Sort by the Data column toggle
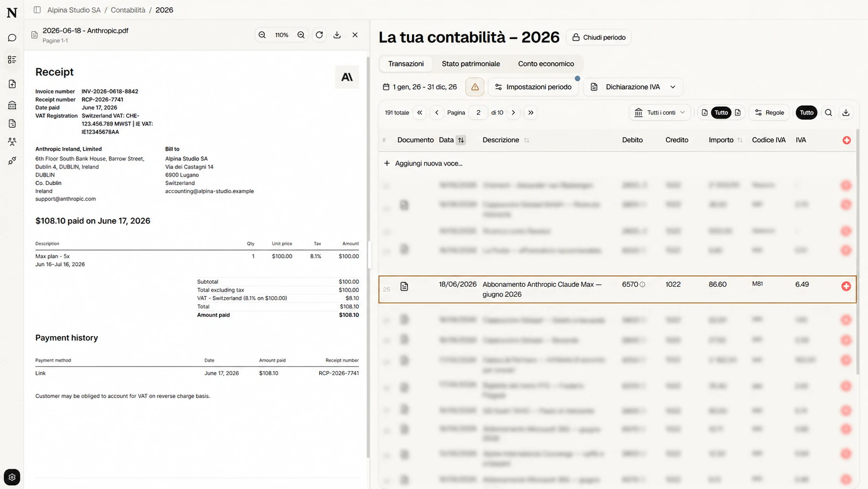The width and height of the screenshot is (868, 489). point(461,140)
